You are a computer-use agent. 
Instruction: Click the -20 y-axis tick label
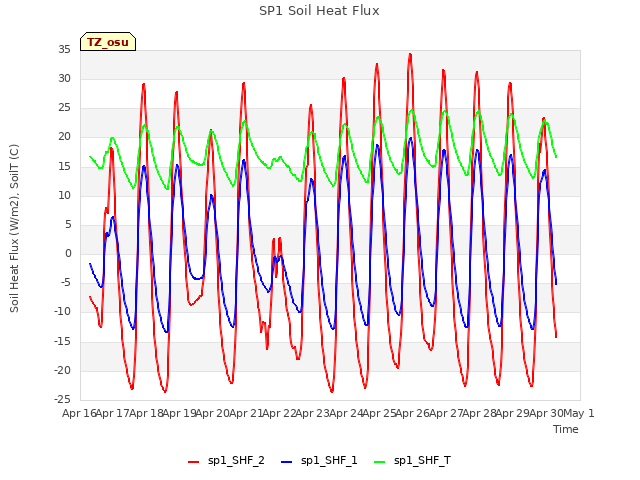[x=63, y=370]
